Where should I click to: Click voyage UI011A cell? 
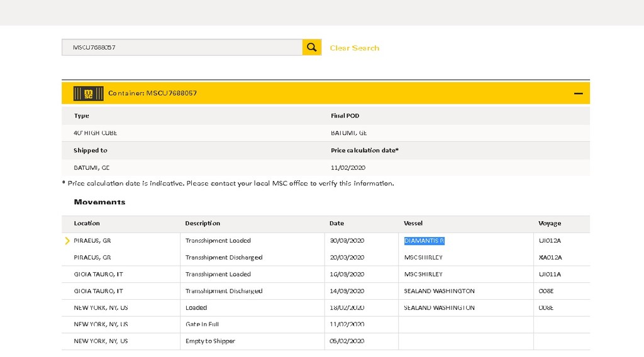click(550, 274)
